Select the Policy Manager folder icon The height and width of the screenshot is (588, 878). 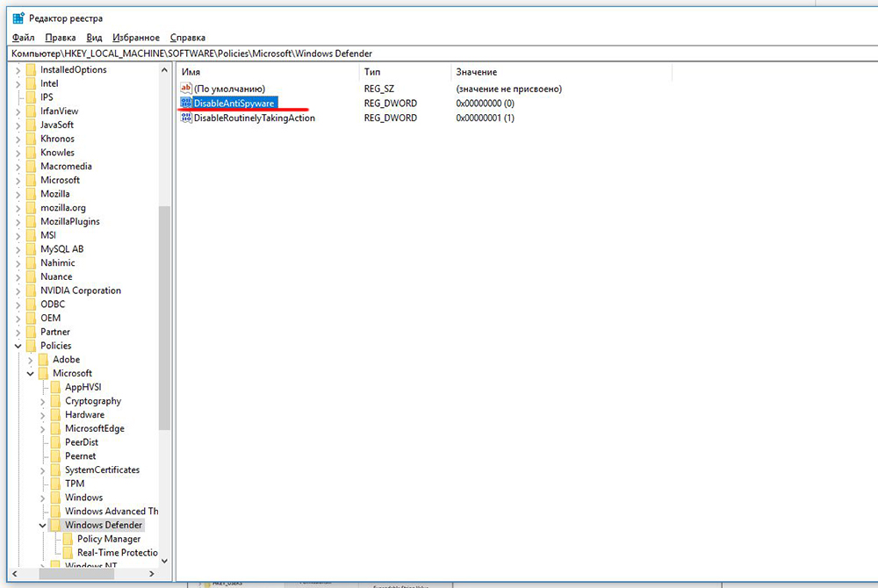click(68, 539)
